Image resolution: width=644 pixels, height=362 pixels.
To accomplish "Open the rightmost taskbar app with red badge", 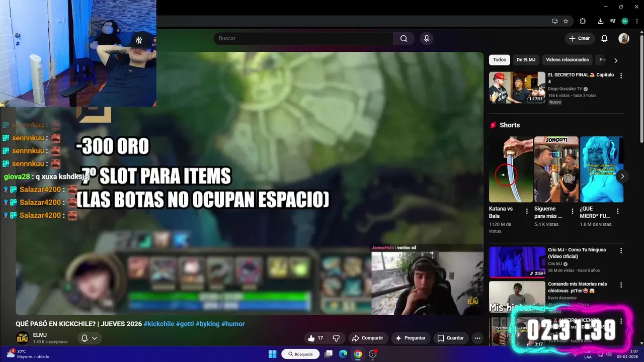I will click(x=373, y=354).
